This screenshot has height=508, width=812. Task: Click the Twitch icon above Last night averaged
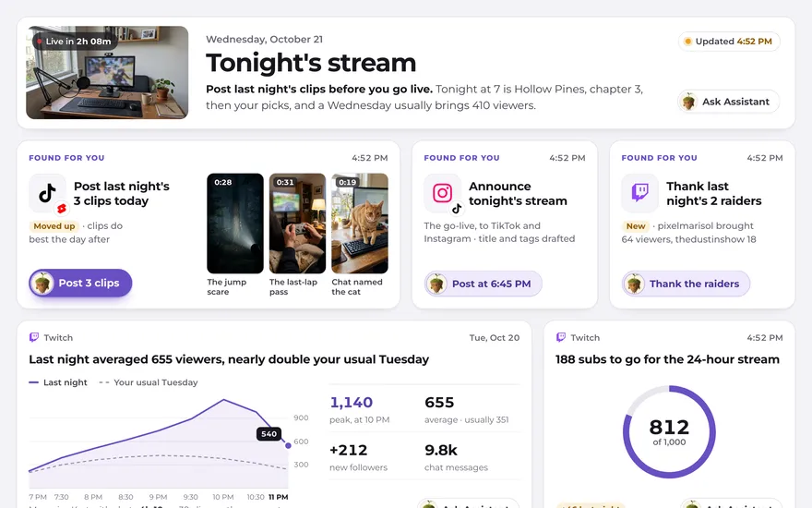click(x=34, y=337)
